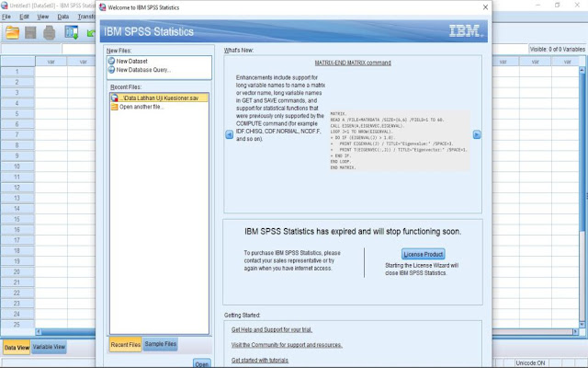Select row 1 header in data grid
Viewport: 588px width, 368px height.
point(17,72)
